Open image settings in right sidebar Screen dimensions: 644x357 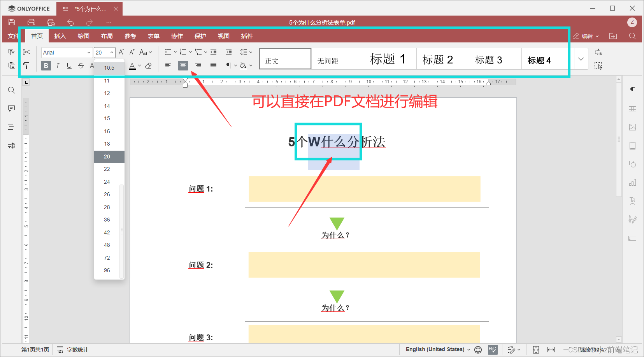tap(633, 127)
